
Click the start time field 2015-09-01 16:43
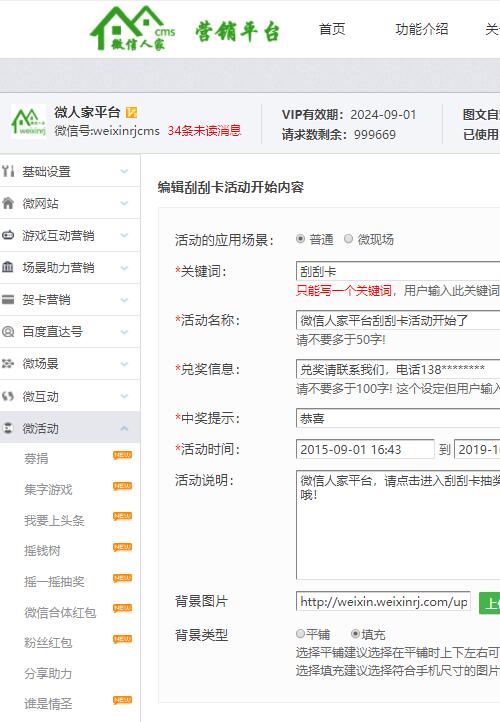click(x=365, y=449)
